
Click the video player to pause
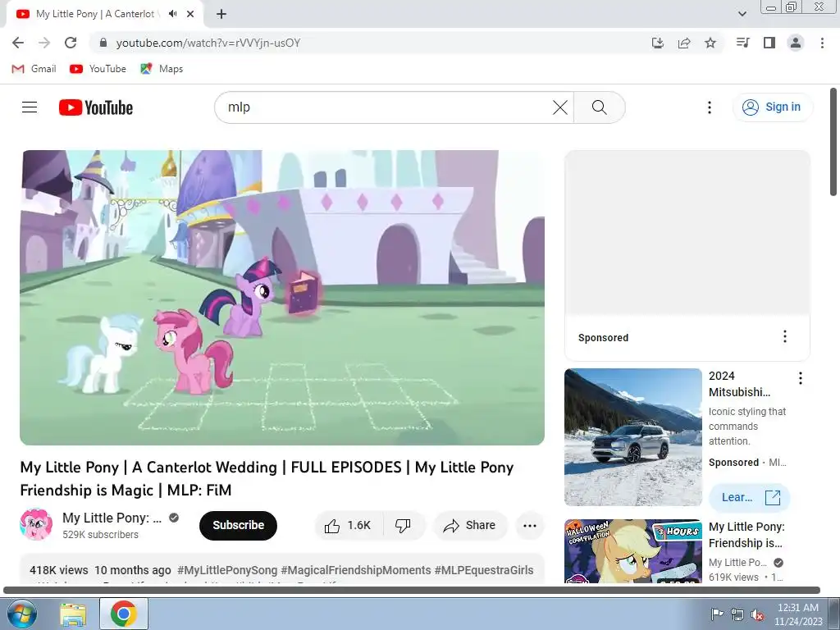282,297
